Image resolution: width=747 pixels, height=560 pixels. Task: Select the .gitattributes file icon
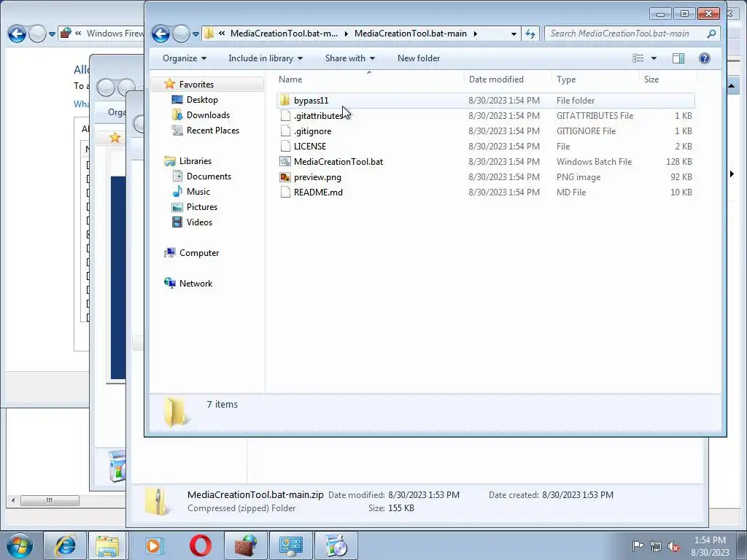[285, 116]
